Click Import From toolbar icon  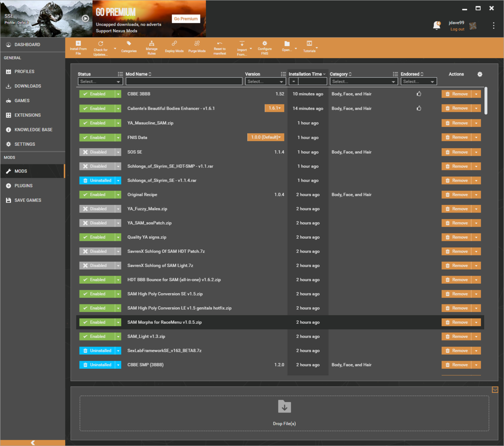click(x=242, y=43)
